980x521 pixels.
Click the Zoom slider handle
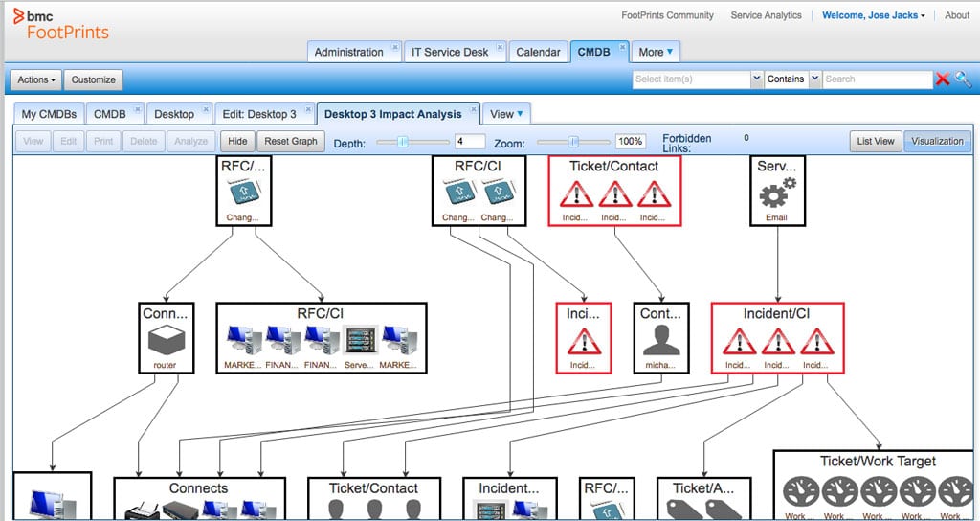pos(573,142)
